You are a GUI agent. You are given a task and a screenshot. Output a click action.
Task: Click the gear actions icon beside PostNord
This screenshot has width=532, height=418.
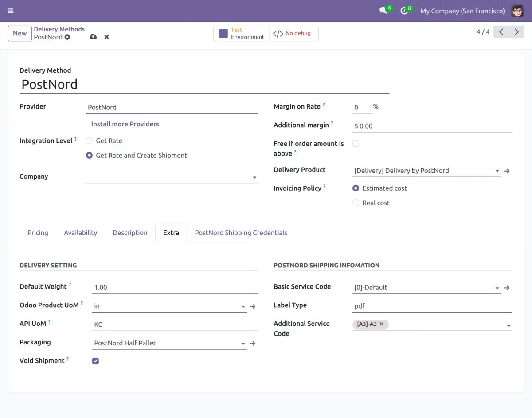(x=67, y=37)
